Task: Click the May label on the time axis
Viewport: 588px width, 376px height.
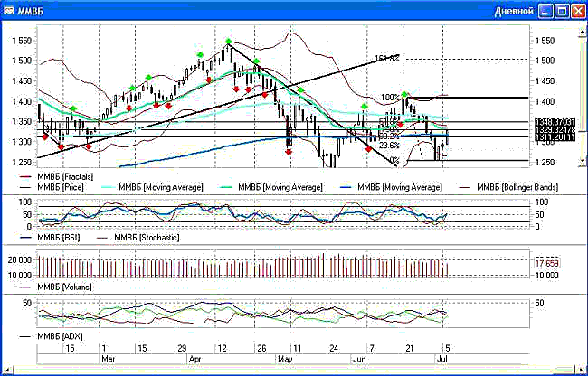Action: [285, 359]
